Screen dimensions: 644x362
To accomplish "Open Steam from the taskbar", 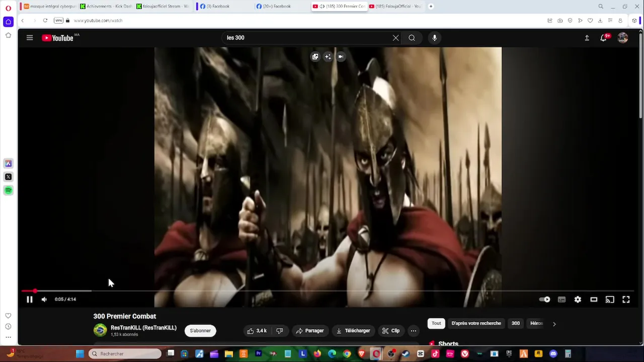I will coord(406,354).
